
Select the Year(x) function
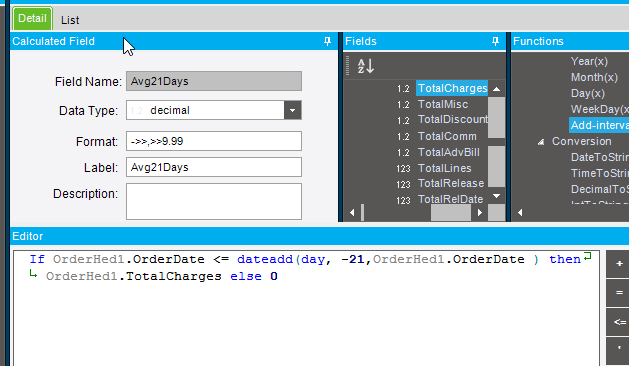589,61
